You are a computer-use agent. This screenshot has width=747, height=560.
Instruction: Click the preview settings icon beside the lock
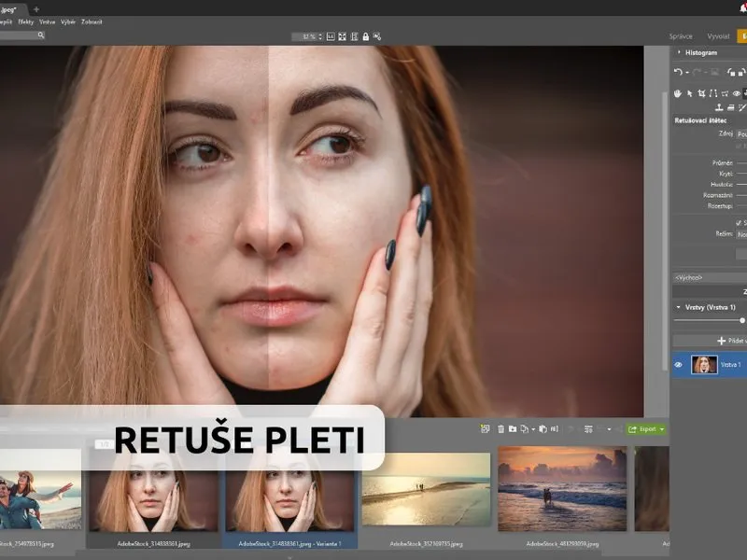(x=377, y=36)
